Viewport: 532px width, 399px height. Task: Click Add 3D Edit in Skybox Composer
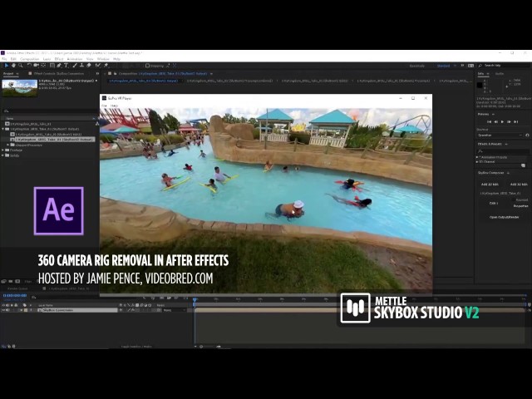519,185
